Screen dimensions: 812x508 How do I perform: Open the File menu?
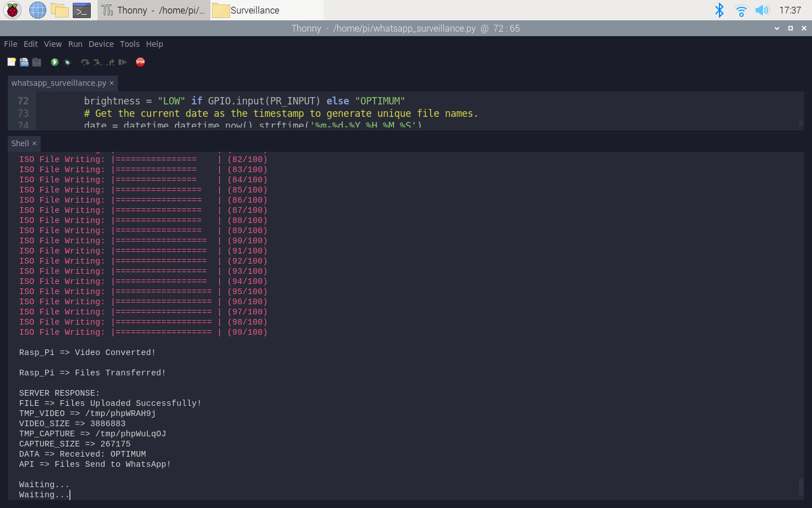11,44
